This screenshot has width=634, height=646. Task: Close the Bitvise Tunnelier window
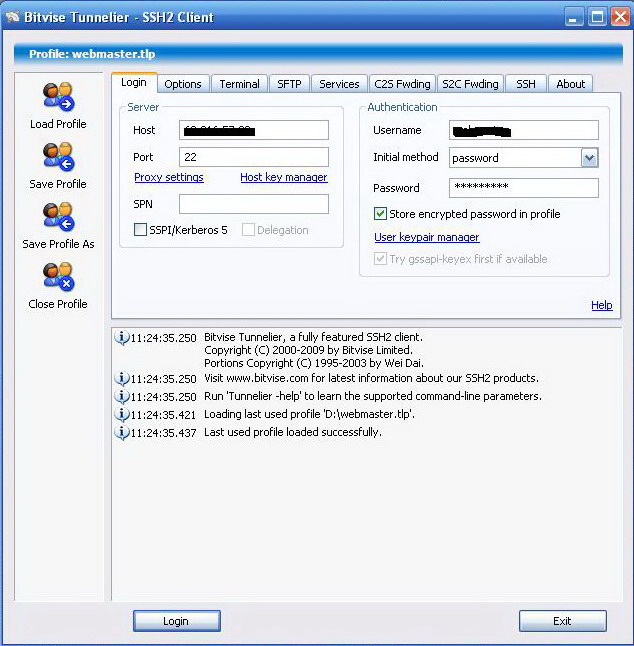pos(620,17)
